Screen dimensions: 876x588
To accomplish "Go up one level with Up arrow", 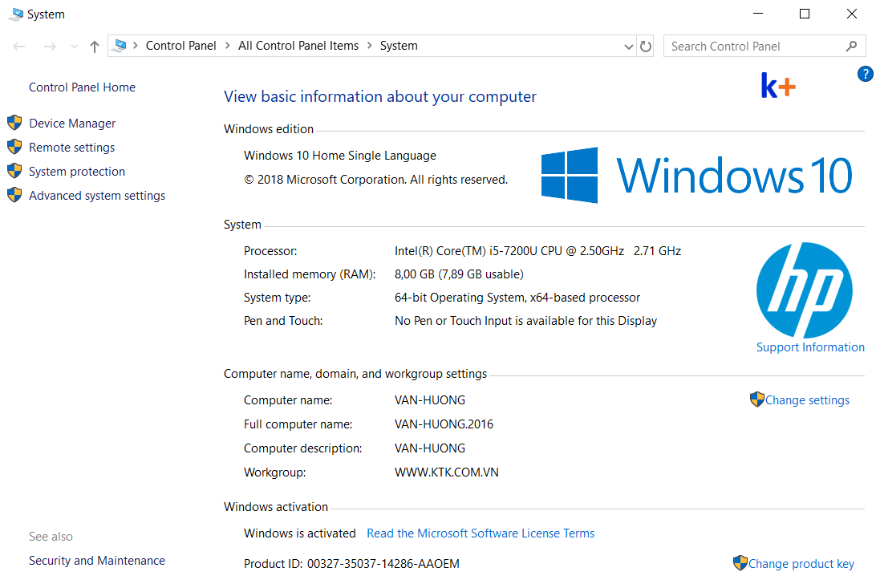I will pyautogui.click(x=95, y=47).
